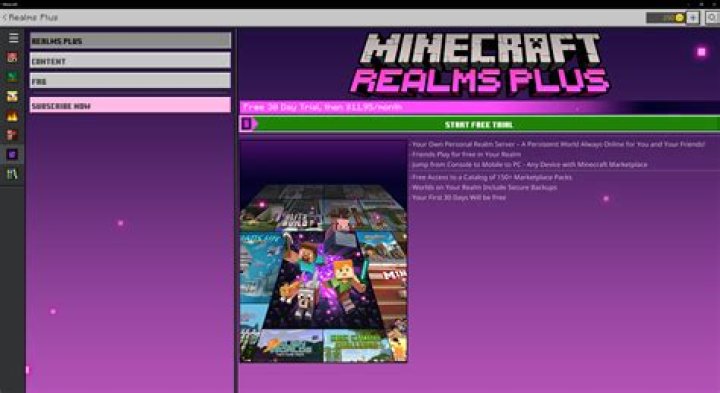The width and height of the screenshot is (720, 393).
Task: Open the green sidebar category icon
Action: click(12, 77)
